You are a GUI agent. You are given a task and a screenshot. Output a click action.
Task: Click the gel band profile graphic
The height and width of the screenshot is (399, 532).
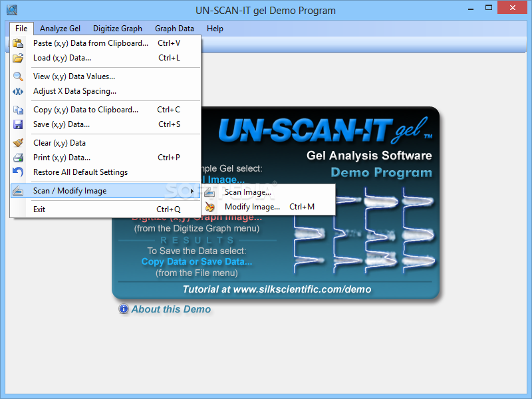pos(364,231)
